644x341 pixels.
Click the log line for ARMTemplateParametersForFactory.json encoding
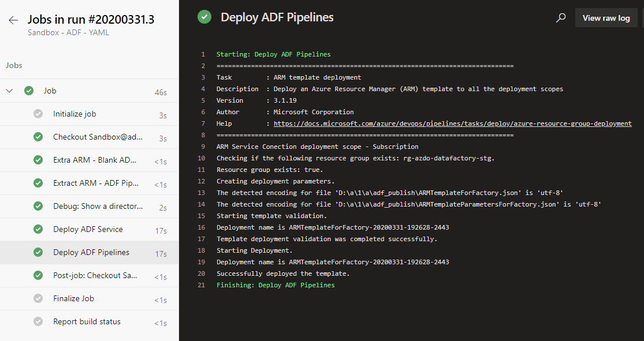pos(409,204)
